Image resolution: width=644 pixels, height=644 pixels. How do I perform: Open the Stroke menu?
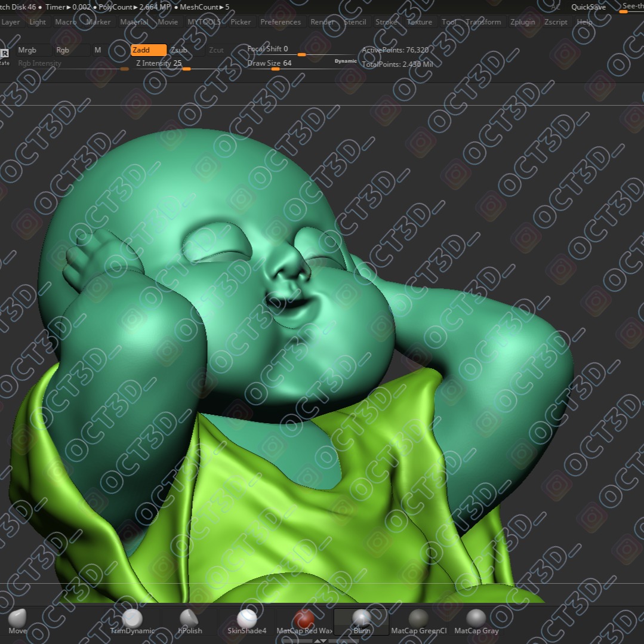pos(386,22)
